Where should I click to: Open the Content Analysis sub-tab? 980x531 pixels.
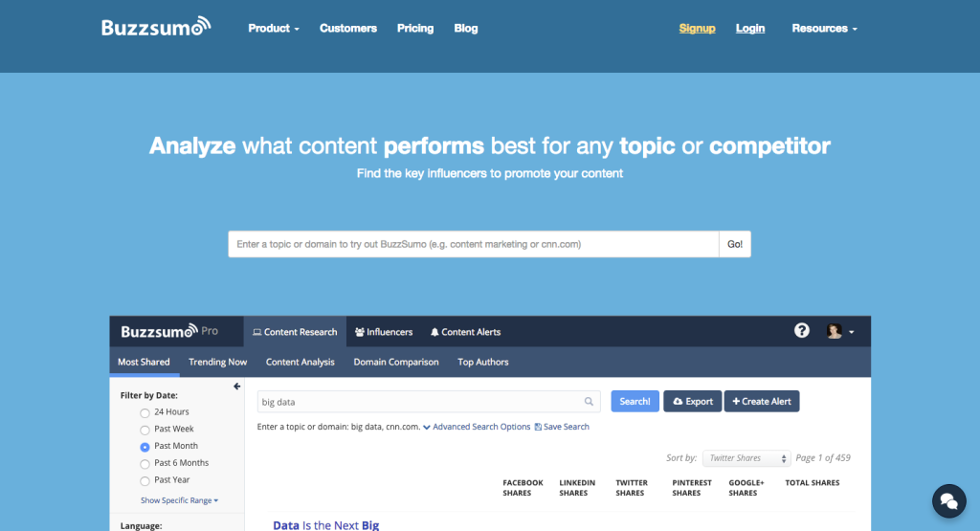[300, 362]
